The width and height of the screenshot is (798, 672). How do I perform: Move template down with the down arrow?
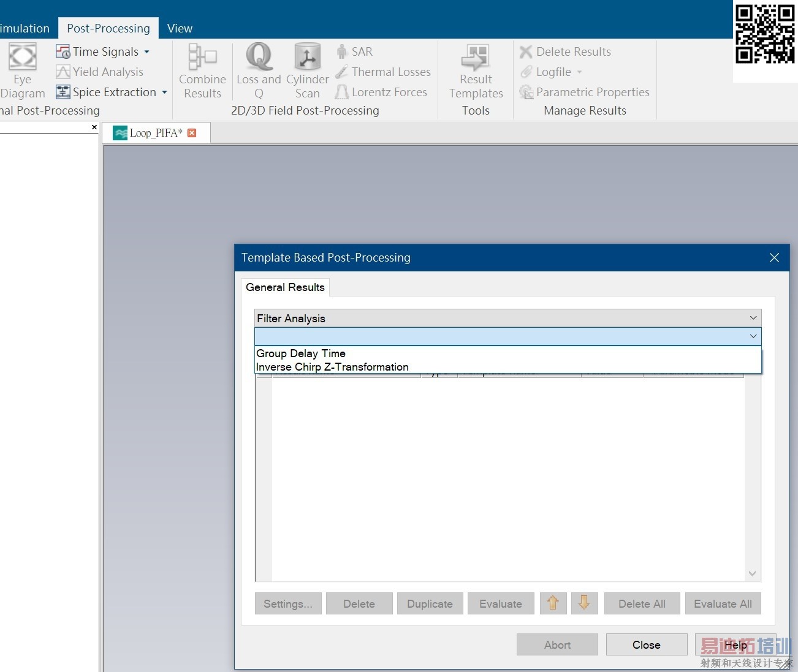point(584,603)
